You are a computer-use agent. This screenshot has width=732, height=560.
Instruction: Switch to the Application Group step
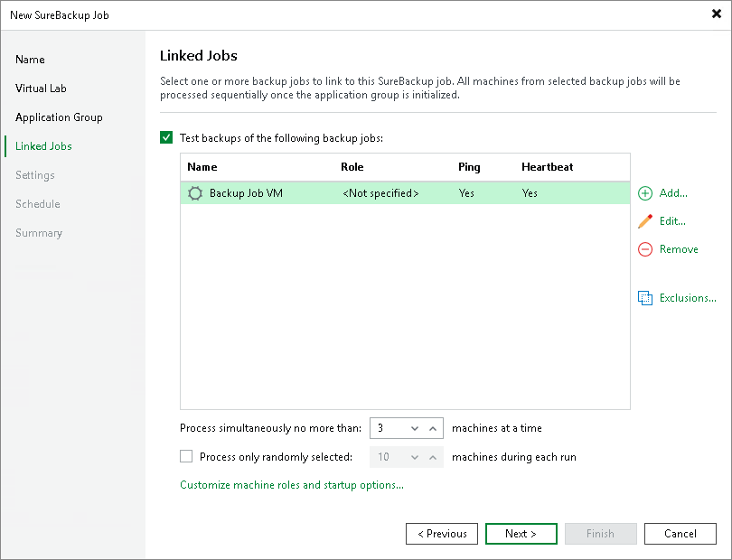tap(59, 117)
